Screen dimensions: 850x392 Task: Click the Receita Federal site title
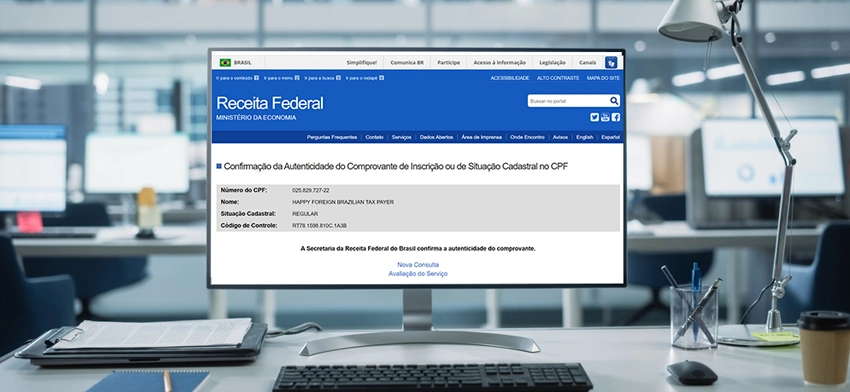[270, 103]
